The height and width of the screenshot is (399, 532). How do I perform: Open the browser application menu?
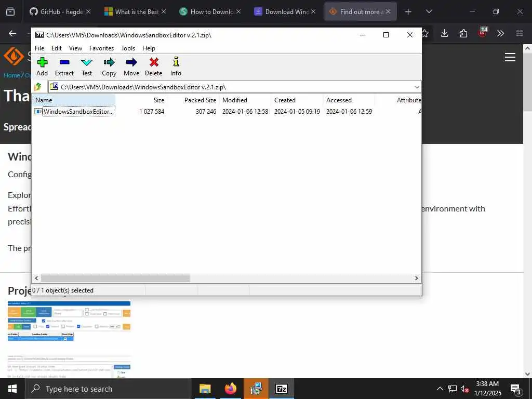520,33
